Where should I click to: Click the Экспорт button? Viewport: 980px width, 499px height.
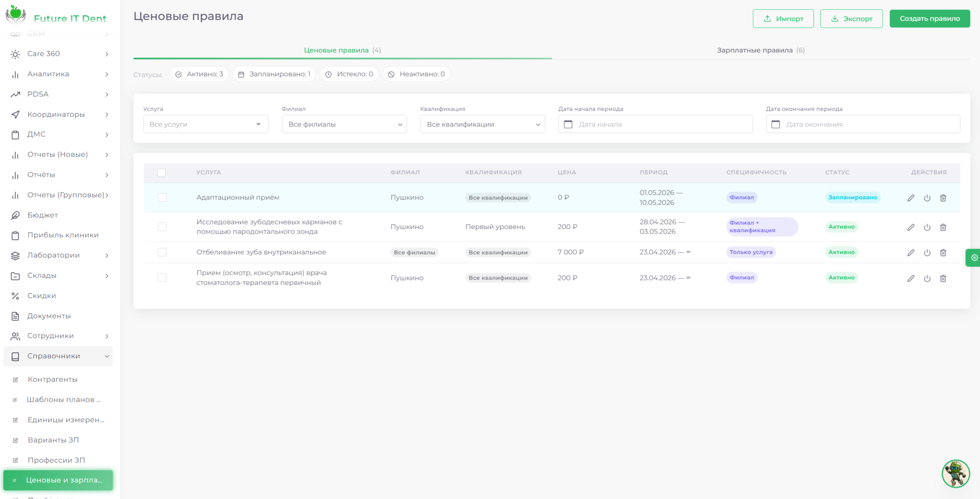pyautogui.click(x=851, y=19)
